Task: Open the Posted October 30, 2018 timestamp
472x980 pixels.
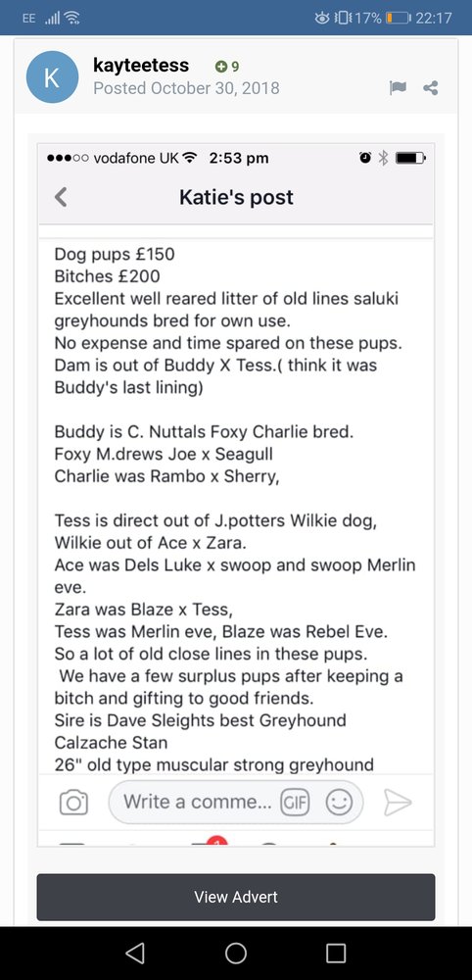Action: coord(186,88)
